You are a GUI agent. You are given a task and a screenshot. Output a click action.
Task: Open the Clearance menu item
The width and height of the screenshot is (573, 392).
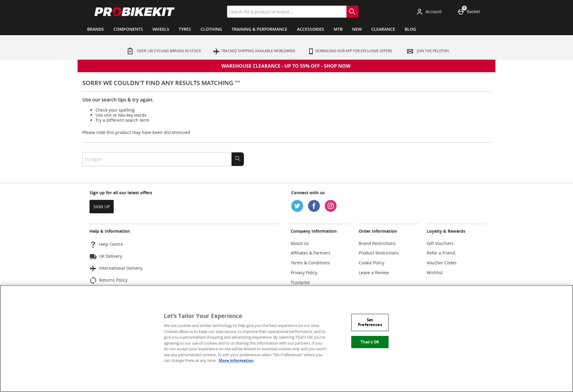point(383,29)
